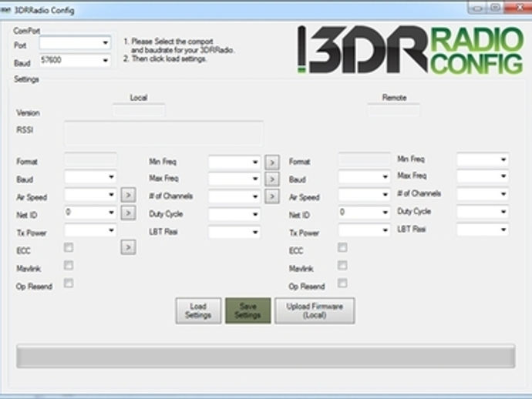The width and height of the screenshot is (532, 399).
Task: Enable the Local ECC checkbox
Action: 69,247
